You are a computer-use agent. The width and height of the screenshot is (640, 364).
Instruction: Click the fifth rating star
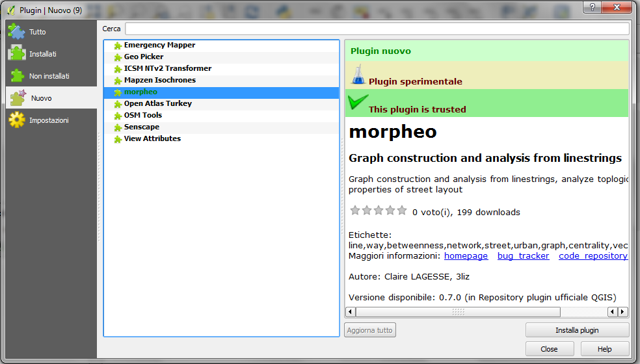coord(402,210)
